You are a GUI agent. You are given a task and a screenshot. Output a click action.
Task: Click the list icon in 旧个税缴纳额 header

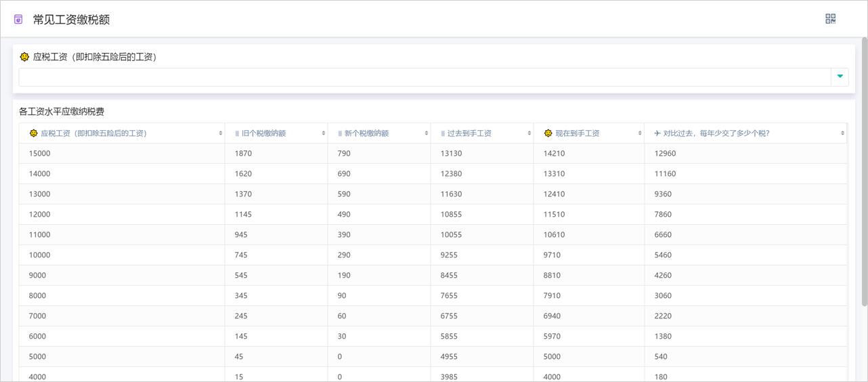pos(236,133)
